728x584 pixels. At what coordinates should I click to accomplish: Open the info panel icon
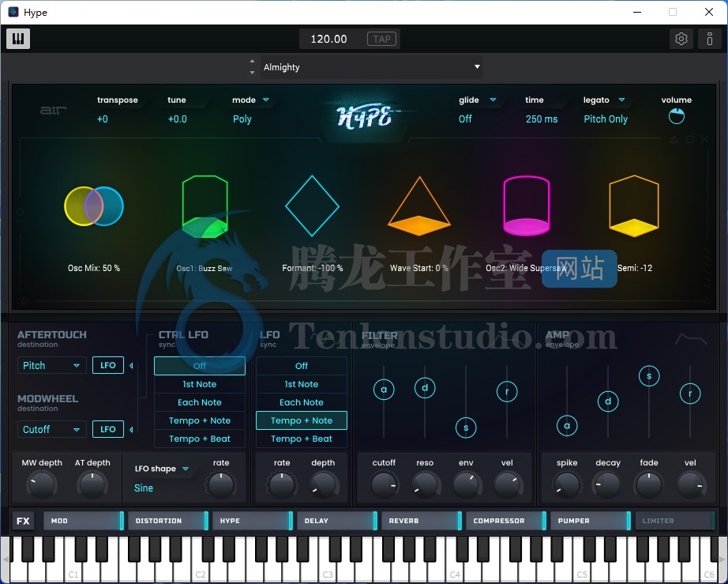pyautogui.click(x=709, y=39)
